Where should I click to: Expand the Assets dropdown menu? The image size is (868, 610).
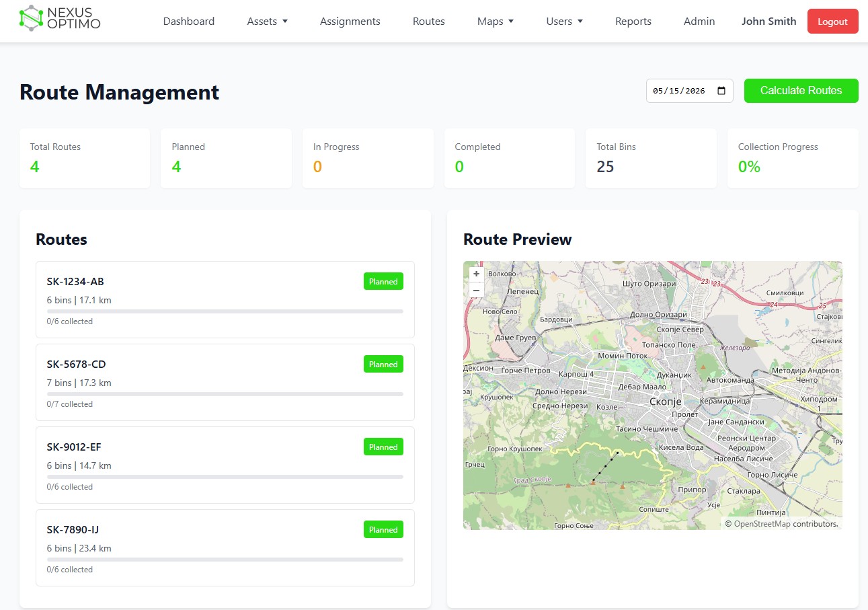click(x=268, y=22)
